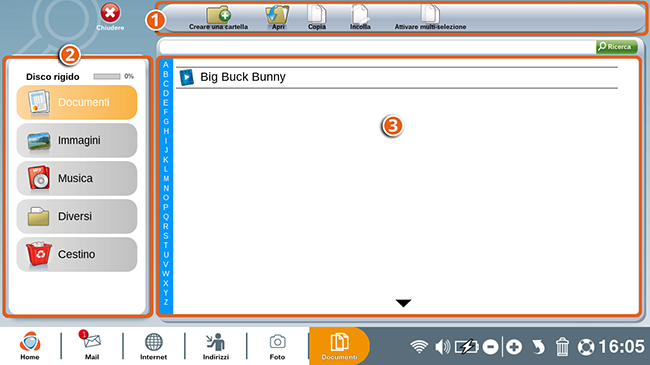This screenshot has width=650, height=365.
Task: Select the Documenti category in sidebar
Action: 77,102
